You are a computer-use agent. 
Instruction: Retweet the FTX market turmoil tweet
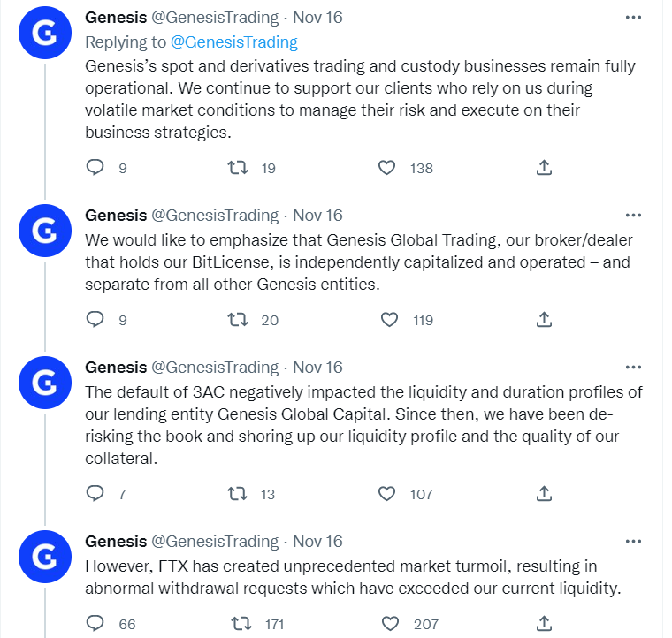[x=239, y=624]
